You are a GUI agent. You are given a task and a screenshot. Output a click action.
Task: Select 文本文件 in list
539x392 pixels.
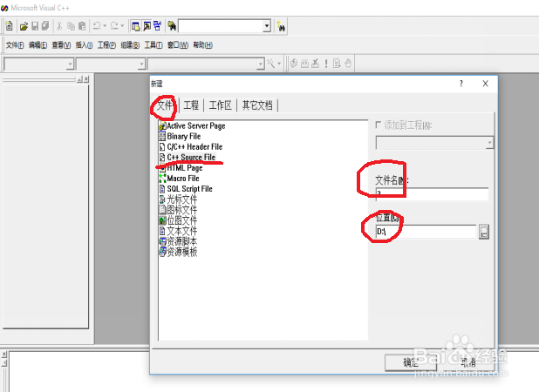point(178,231)
